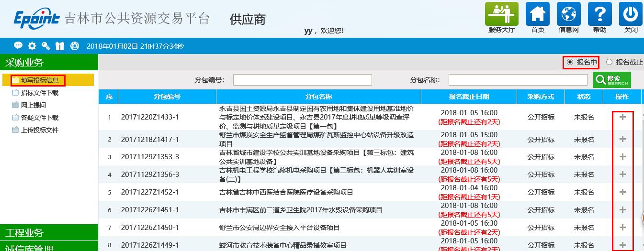Click the 关闭 power icon
The height and width of the screenshot is (251, 644).
click(x=631, y=14)
